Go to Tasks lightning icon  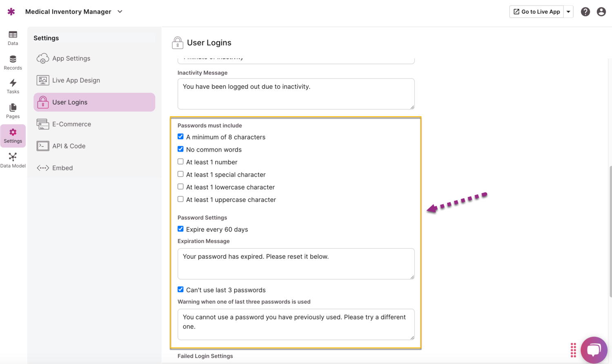13,86
